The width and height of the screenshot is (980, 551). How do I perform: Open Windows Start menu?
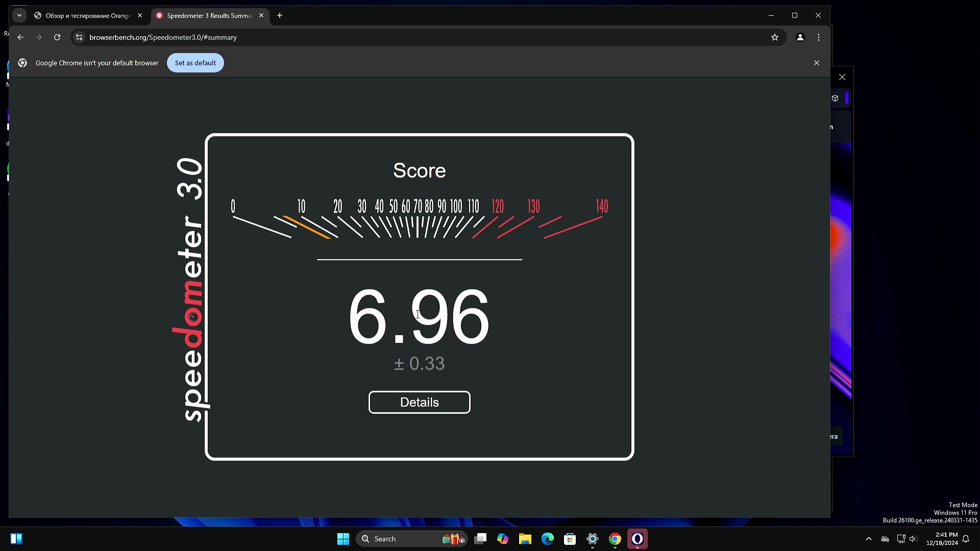pyautogui.click(x=343, y=539)
